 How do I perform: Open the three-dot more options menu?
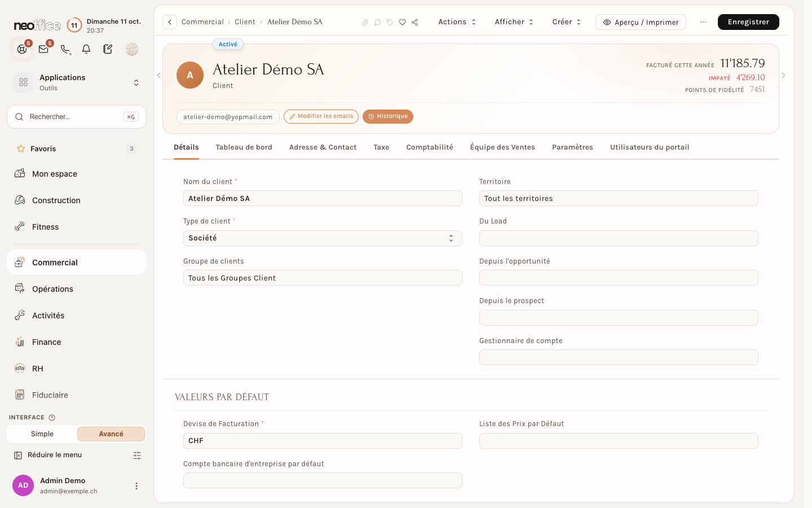[x=703, y=22]
